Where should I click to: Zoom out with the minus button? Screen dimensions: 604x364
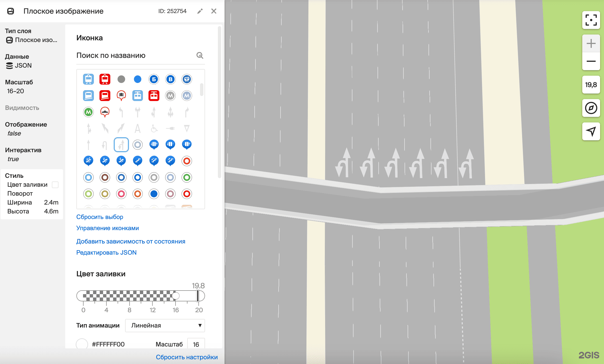tap(591, 61)
